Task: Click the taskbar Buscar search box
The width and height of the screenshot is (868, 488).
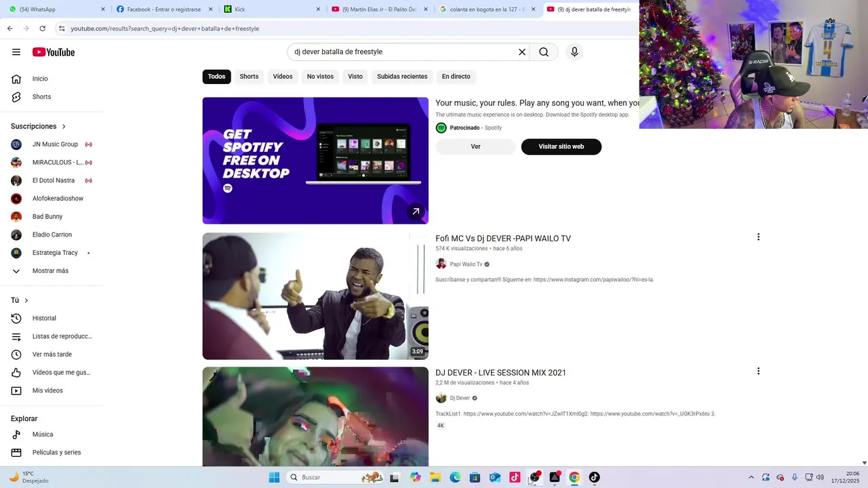Action: tap(336, 477)
